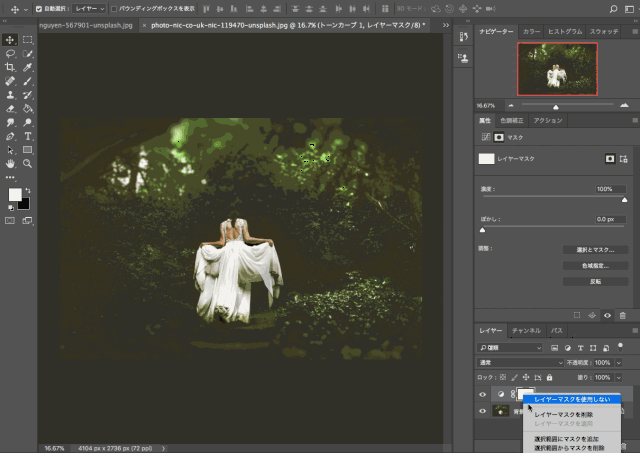Activate the Hand tool

point(10,164)
